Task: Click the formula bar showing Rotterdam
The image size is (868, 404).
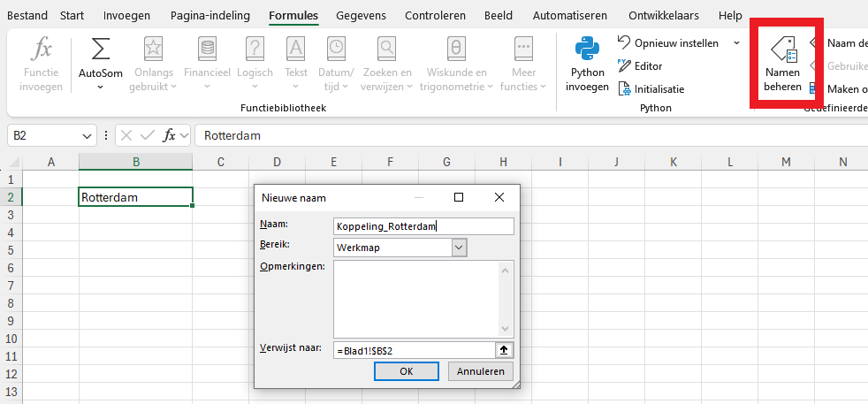Action: click(x=531, y=135)
